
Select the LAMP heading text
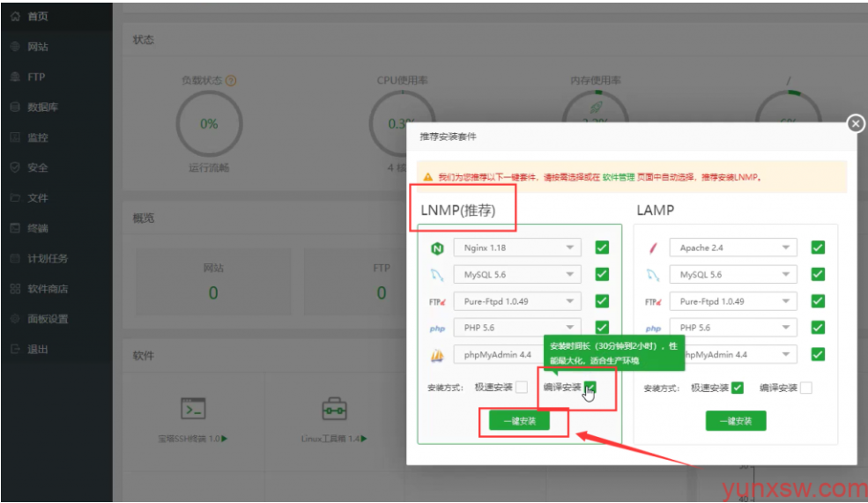point(656,211)
